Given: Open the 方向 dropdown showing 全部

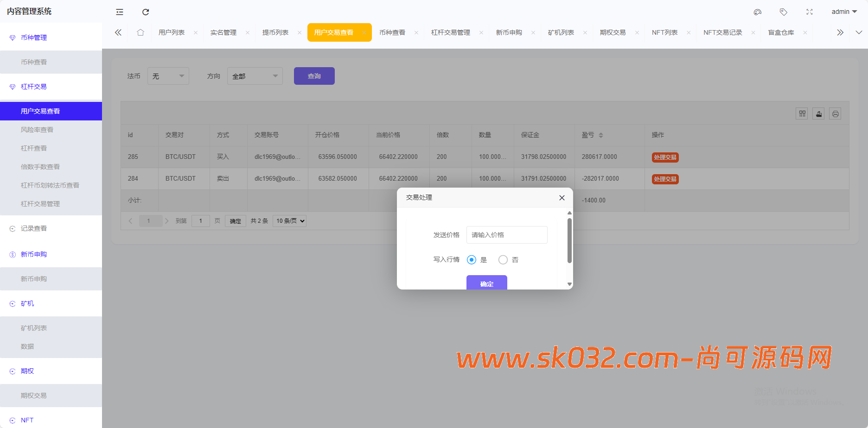Looking at the screenshot, I should pyautogui.click(x=255, y=76).
